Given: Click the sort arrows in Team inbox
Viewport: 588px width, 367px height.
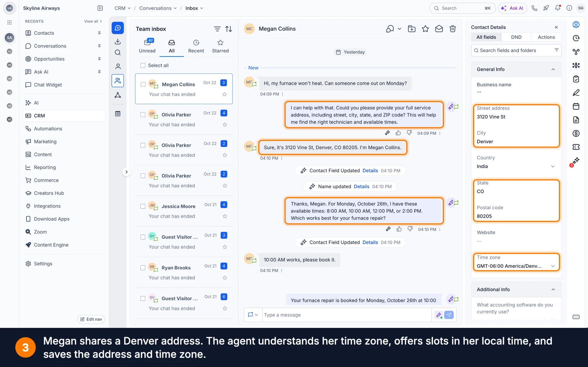Looking at the screenshot, I should coord(229,29).
